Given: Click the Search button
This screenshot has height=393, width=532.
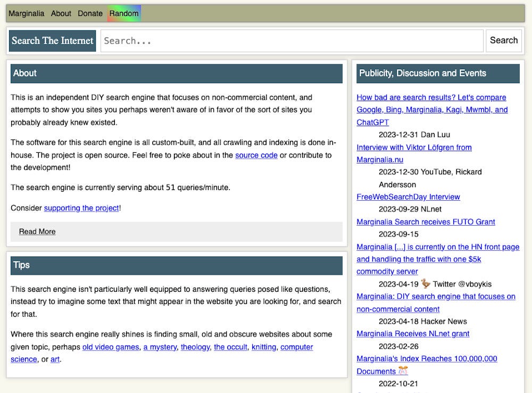Looking at the screenshot, I should coord(503,40).
